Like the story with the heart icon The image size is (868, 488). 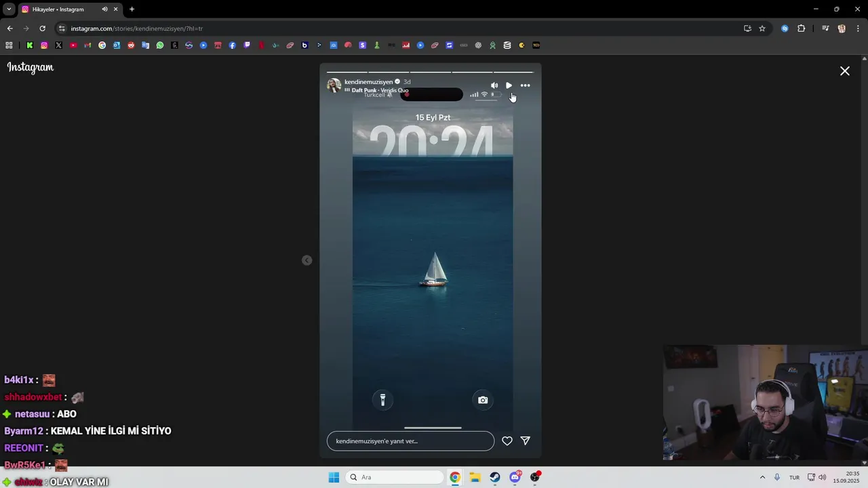(507, 441)
